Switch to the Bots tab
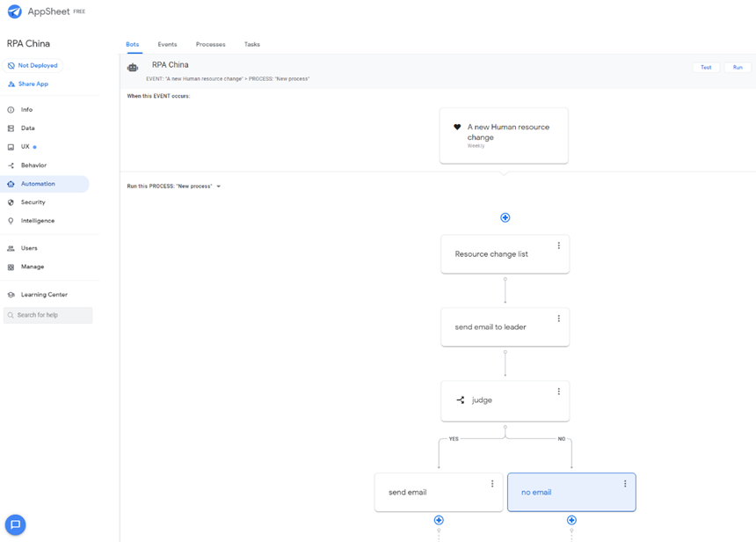This screenshot has height=542, width=756. tap(133, 44)
